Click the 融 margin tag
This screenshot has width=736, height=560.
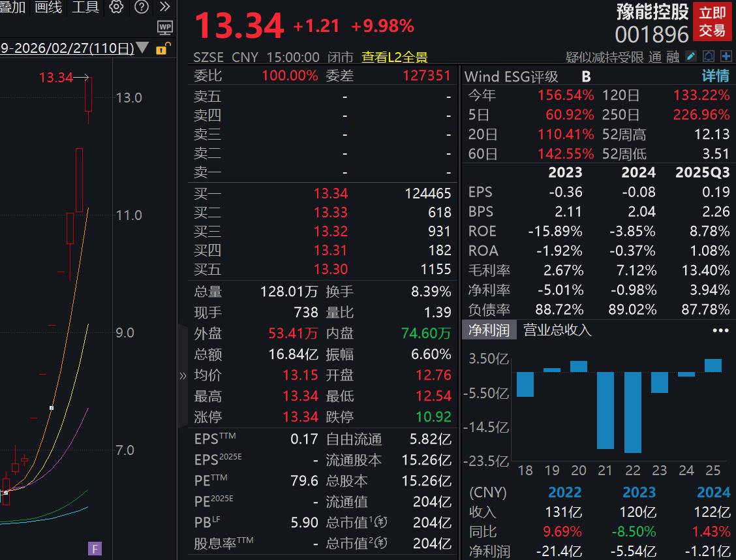click(x=673, y=57)
